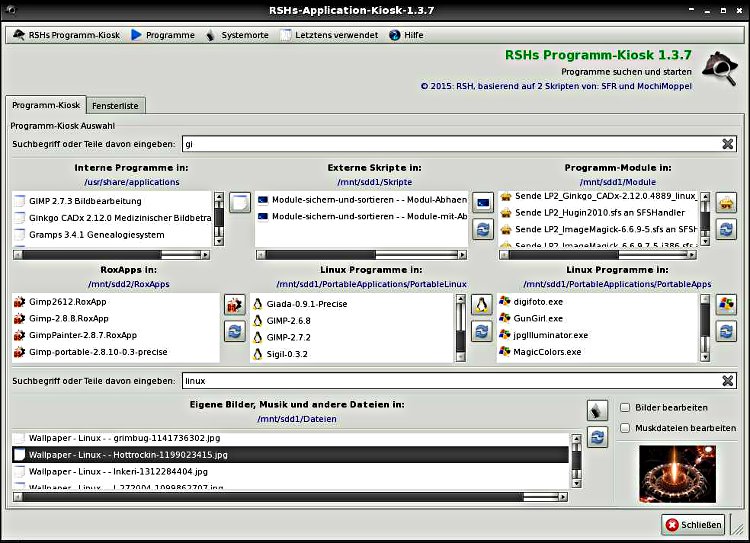Select GIMP 2.7.3 Bildbearbeitung entry

click(x=112, y=201)
